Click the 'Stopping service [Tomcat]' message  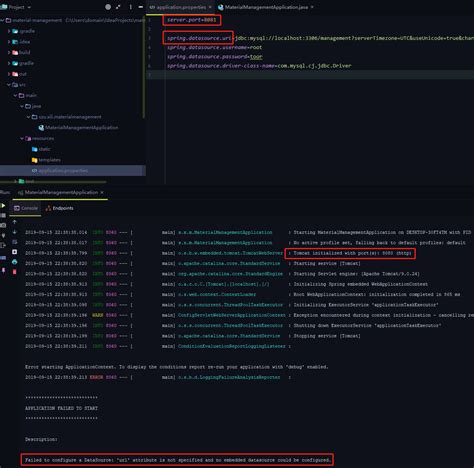[327, 336]
